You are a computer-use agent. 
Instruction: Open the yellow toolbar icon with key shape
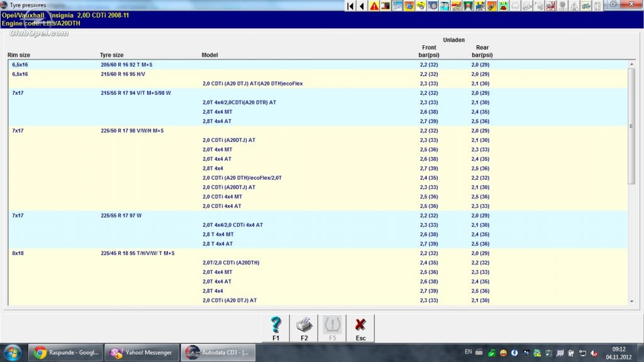[421, 6]
